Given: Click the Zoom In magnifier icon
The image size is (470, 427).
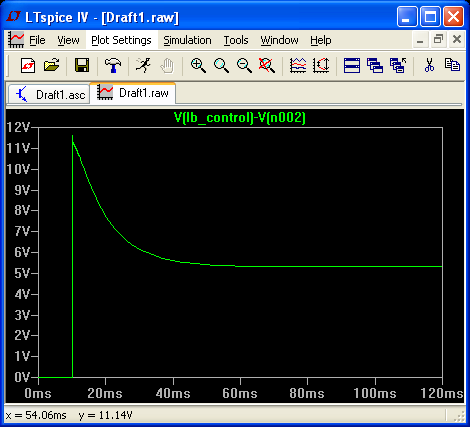Looking at the screenshot, I should click(x=198, y=65).
